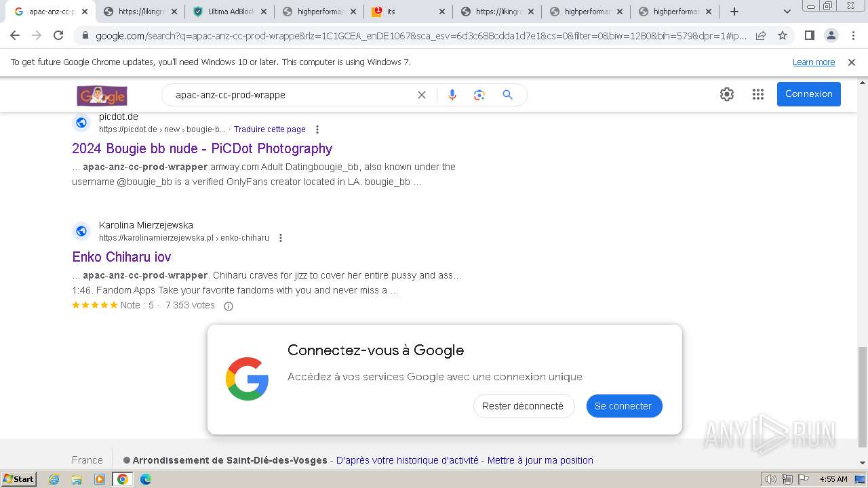Image resolution: width=868 pixels, height=488 pixels.
Task: Open Google search settings gear
Action: point(727,94)
